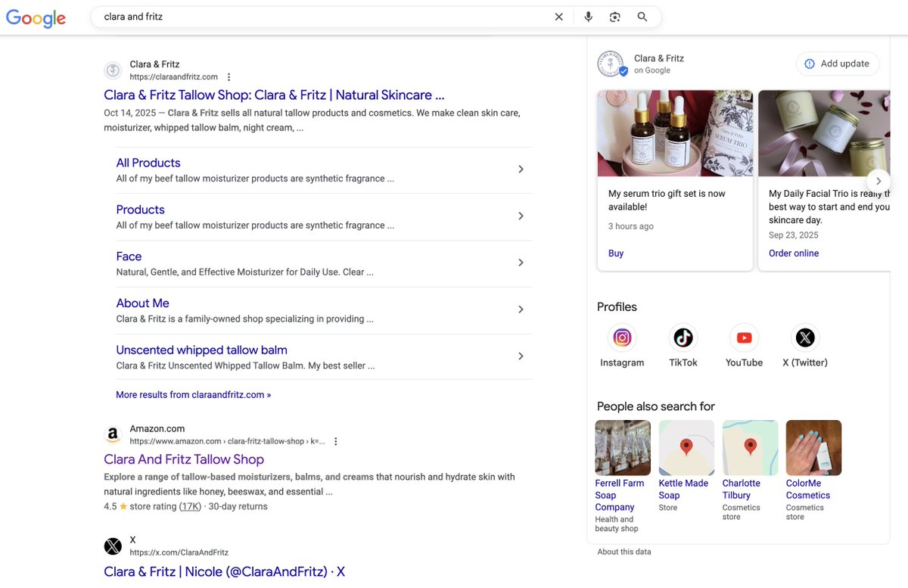
Task: Expand the Face sitelink chevron
Action: tap(521, 263)
